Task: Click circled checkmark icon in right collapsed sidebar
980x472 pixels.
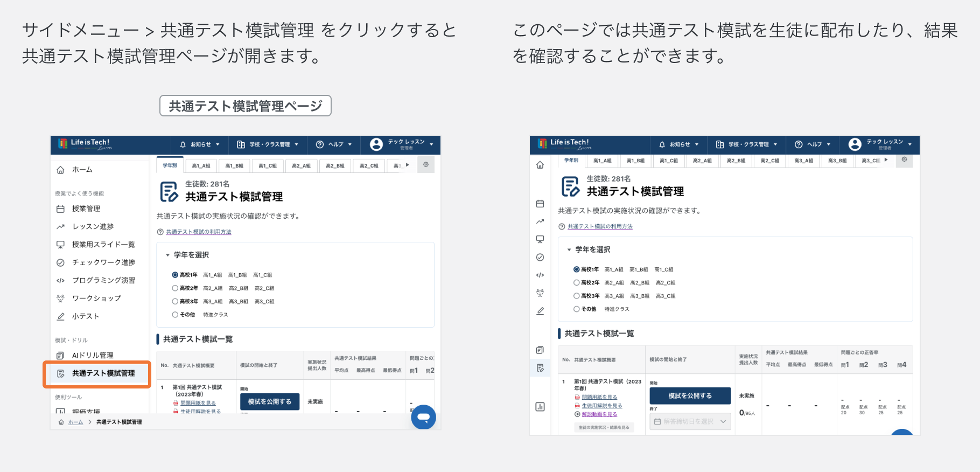Action: pyautogui.click(x=540, y=257)
